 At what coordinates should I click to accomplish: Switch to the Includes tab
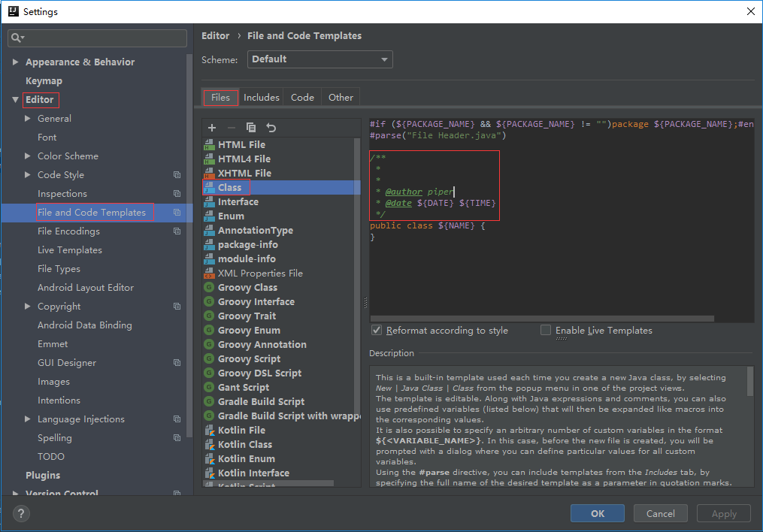pyautogui.click(x=262, y=97)
